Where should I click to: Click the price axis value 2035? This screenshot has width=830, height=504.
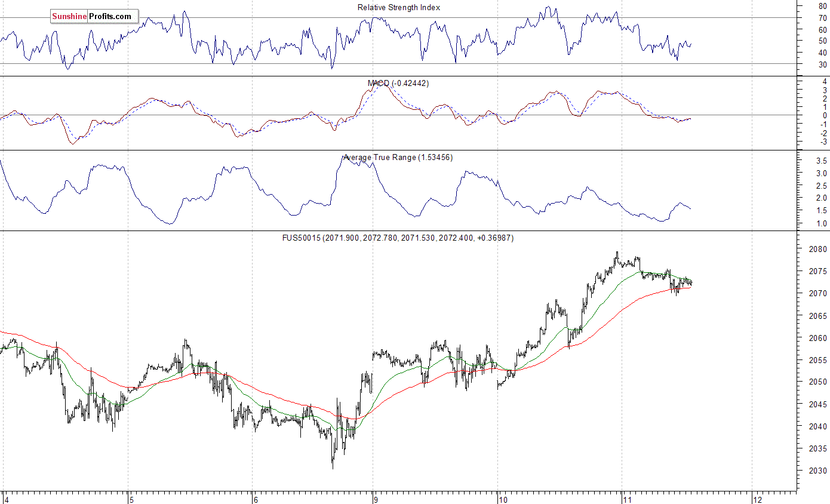pos(819,448)
